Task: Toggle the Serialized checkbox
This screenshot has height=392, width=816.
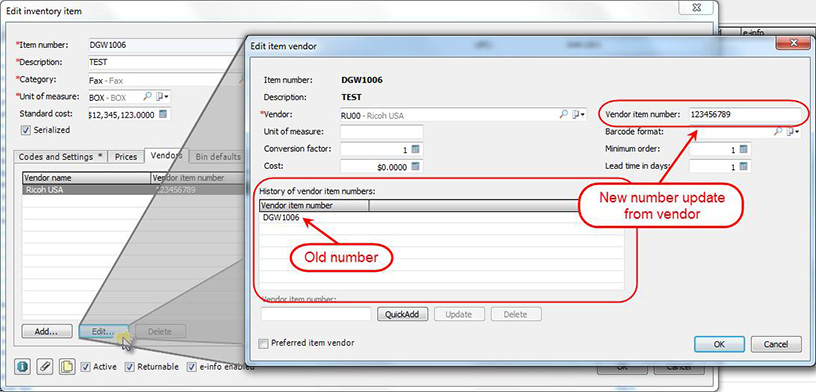Action: (x=26, y=130)
